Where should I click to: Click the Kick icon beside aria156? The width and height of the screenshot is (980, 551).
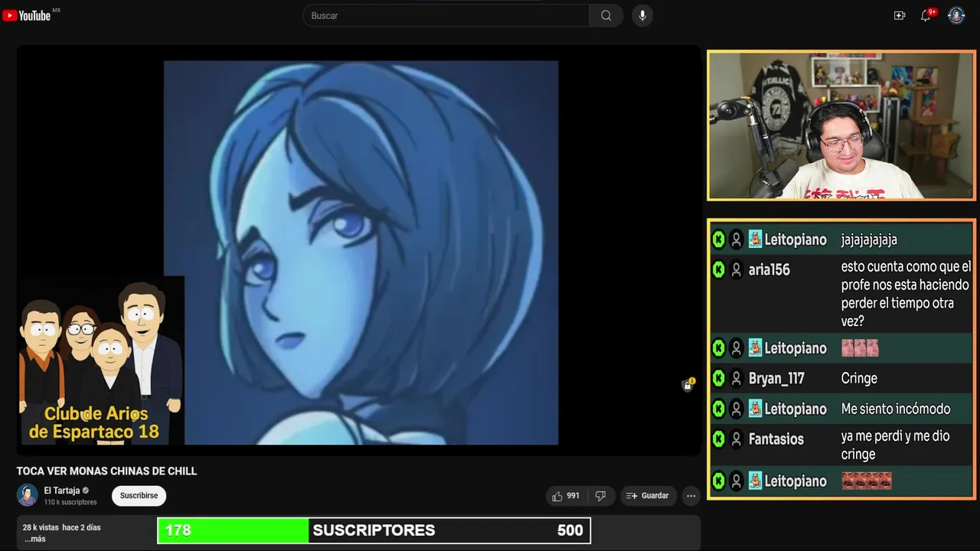coord(718,269)
